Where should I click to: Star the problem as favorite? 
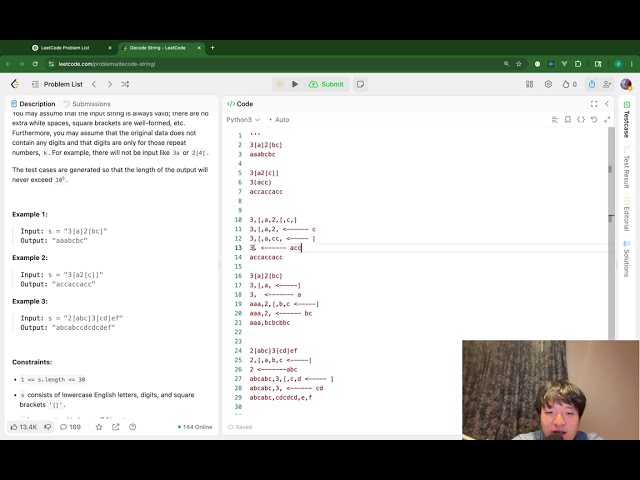tap(99, 427)
